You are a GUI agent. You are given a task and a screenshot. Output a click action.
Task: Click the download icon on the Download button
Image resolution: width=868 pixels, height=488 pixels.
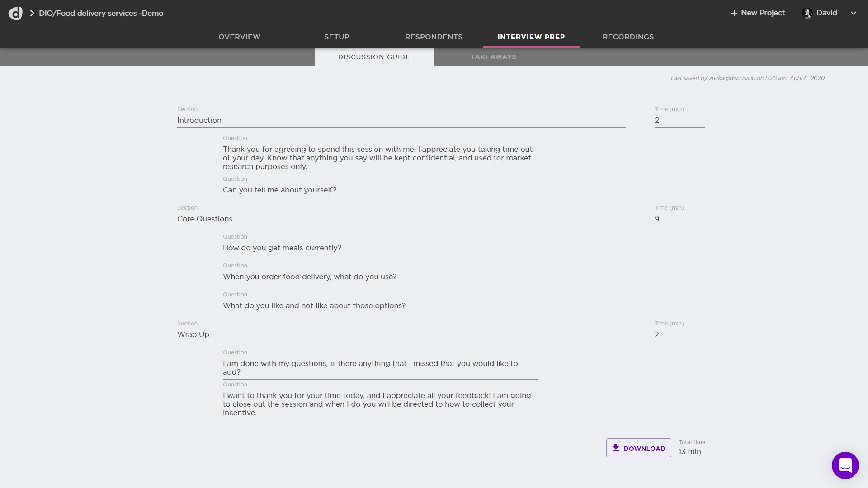click(x=616, y=448)
